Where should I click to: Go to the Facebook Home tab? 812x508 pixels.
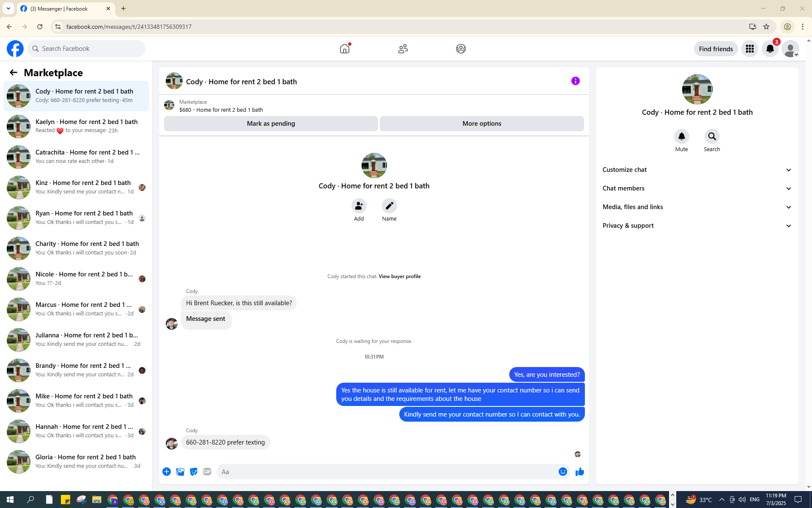[x=345, y=49]
